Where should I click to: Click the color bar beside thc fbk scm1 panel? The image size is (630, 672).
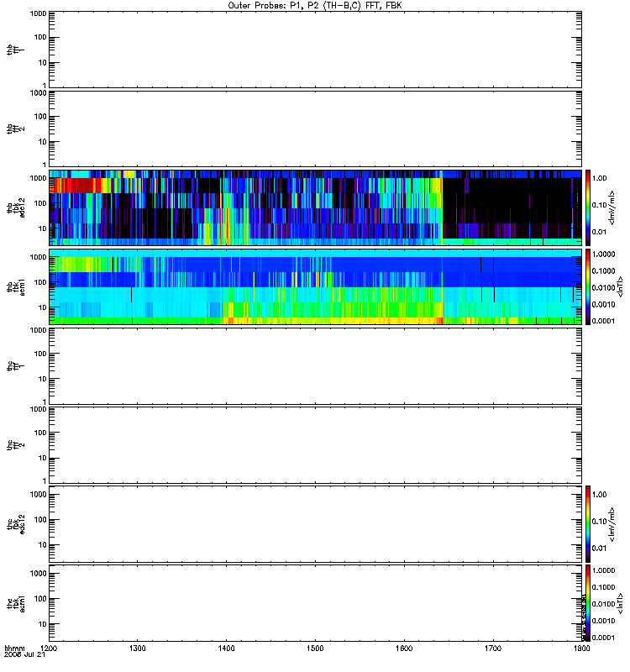(588, 603)
